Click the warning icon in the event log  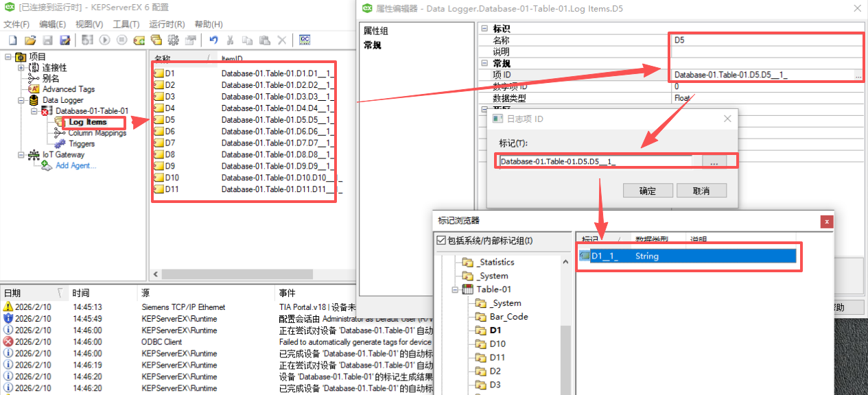pos(8,307)
